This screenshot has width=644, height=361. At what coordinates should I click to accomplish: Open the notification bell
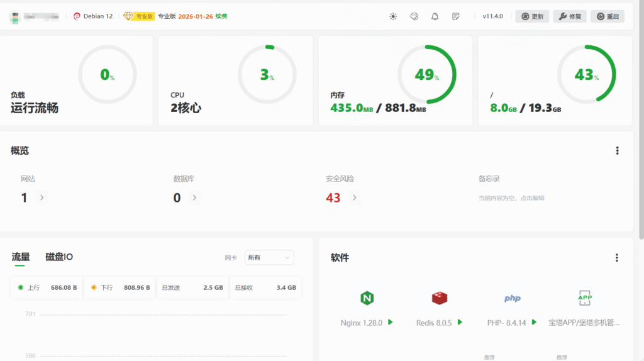click(x=435, y=16)
